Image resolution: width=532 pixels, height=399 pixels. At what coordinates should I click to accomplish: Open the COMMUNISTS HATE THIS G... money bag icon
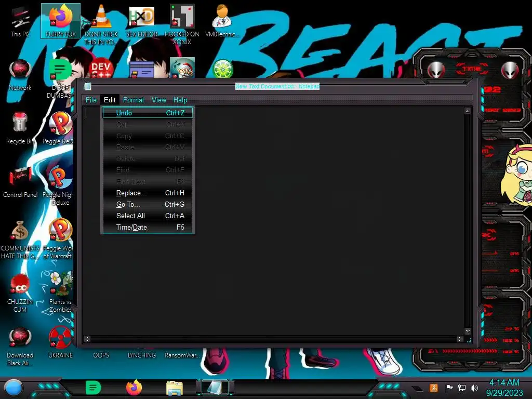(x=20, y=239)
